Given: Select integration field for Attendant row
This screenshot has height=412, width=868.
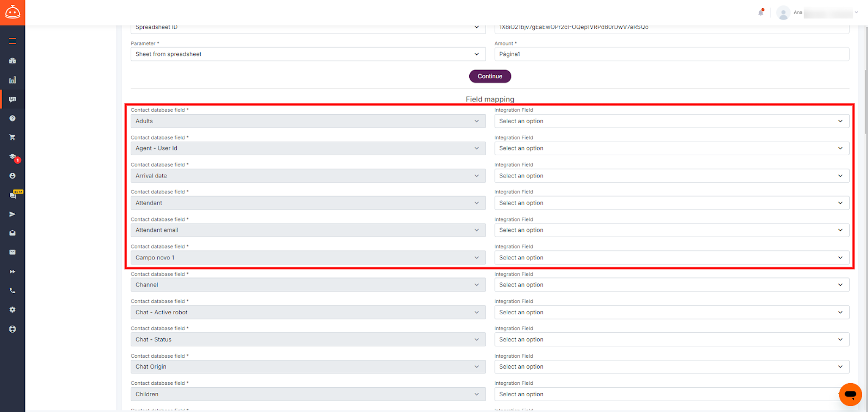Looking at the screenshot, I should coord(672,203).
